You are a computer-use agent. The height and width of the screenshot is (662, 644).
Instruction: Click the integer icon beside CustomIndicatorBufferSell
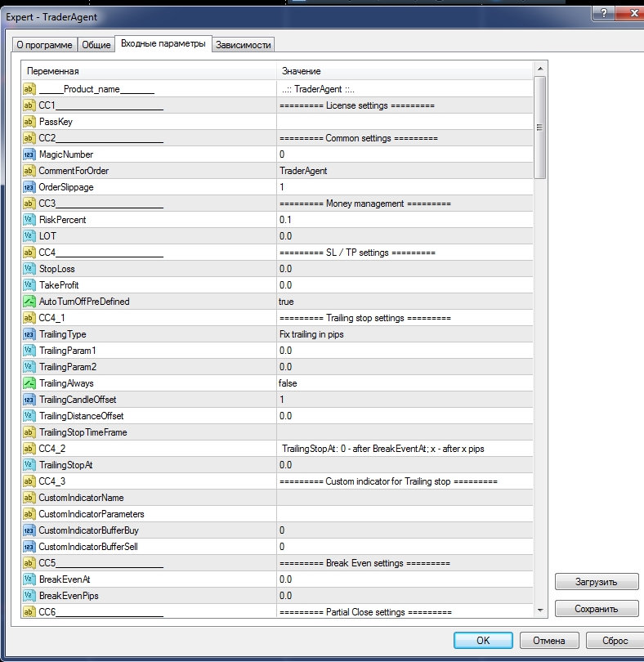click(x=29, y=547)
